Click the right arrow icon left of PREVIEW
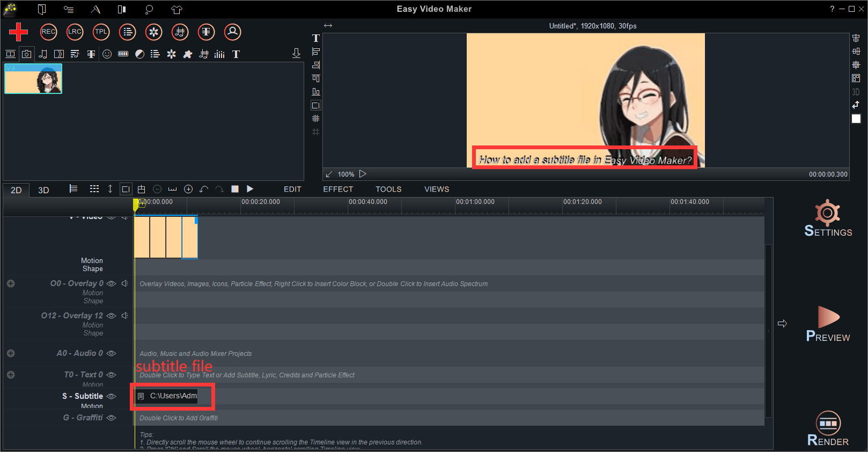 [x=782, y=324]
